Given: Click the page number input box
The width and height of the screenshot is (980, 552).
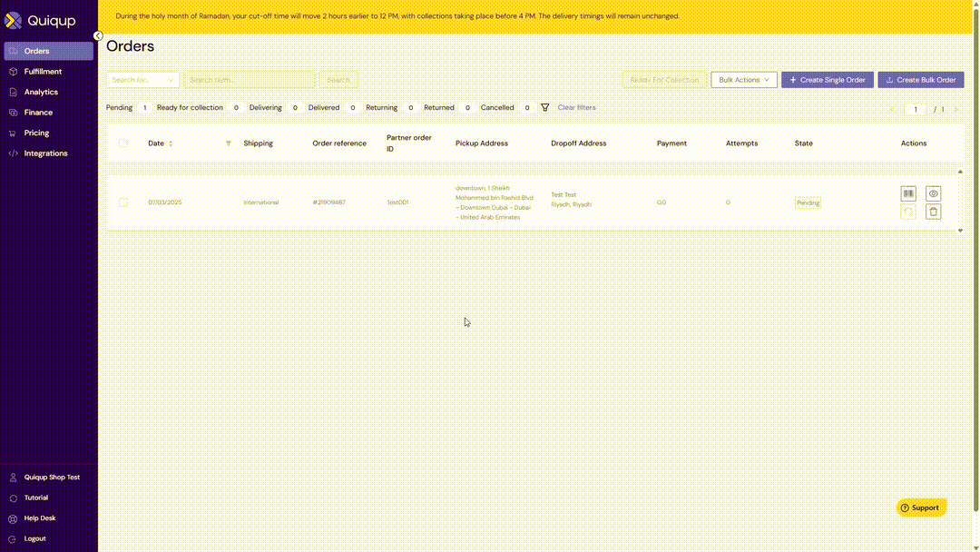Looking at the screenshot, I should pos(916,109).
